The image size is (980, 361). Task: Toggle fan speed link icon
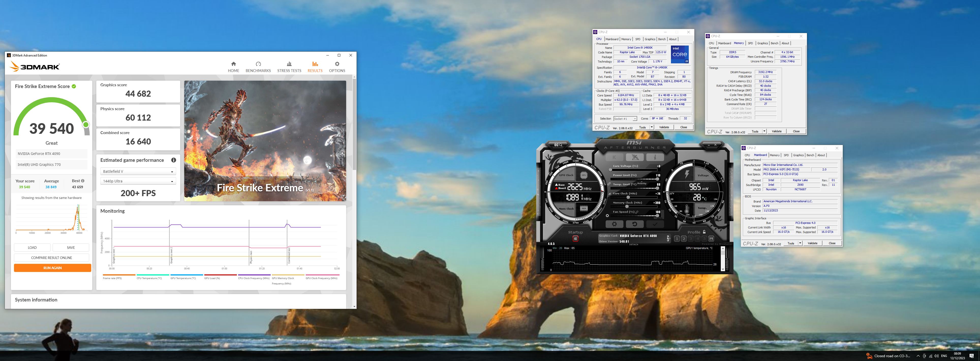point(636,212)
